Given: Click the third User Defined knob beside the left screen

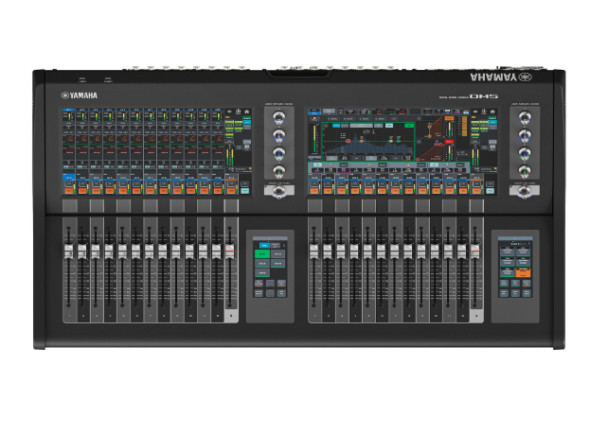Looking at the screenshot, I should (279, 154).
